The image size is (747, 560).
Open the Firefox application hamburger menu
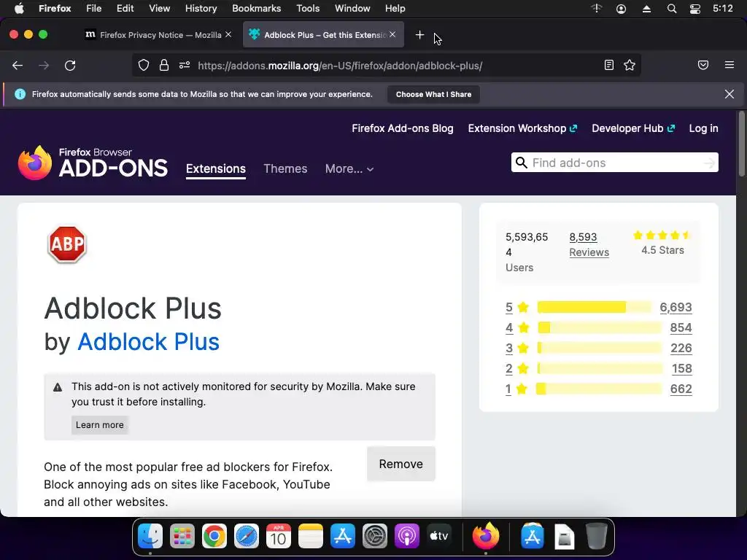coord(729,65)
